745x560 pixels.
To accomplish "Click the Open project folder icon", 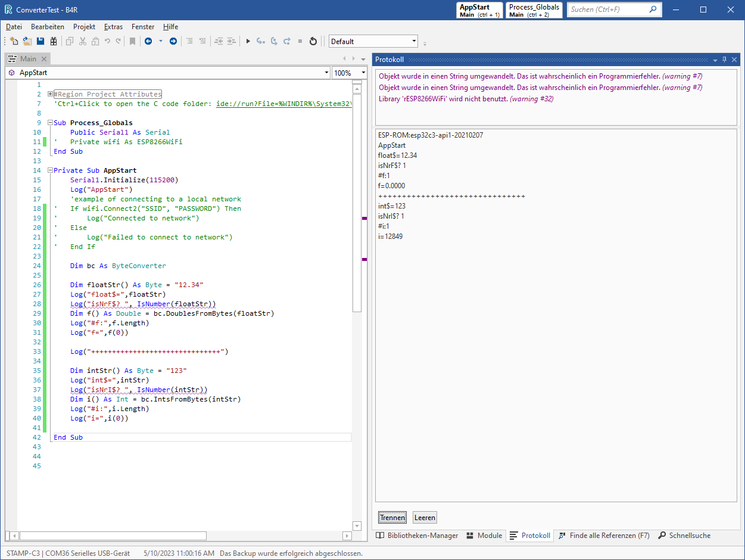I will pos(27,41).
